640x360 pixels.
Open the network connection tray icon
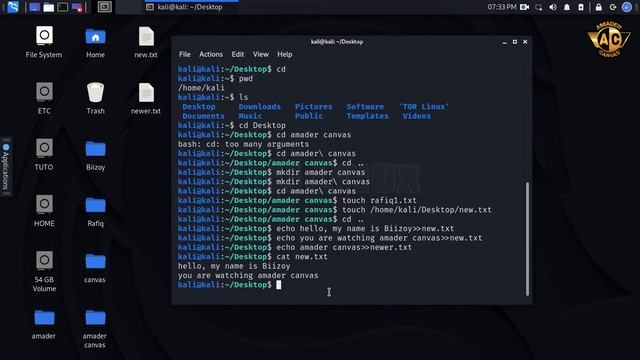(539, 7)
